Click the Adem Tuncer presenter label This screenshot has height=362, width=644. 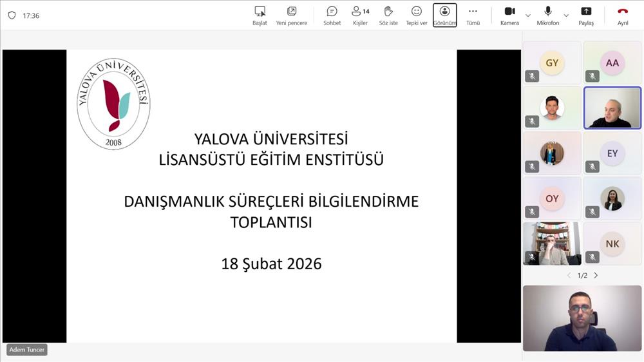(27, 350)
